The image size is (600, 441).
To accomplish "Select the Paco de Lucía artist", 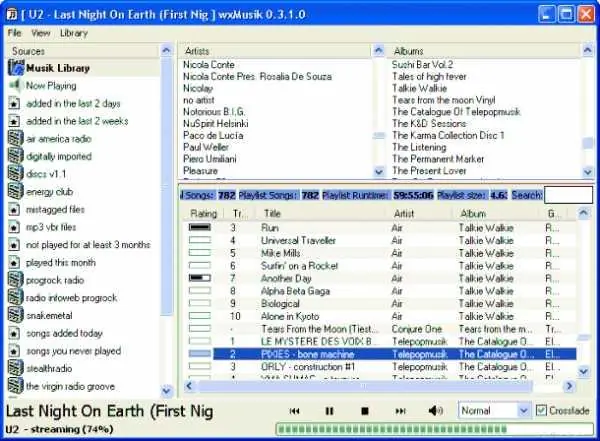I will pos(213,136).
